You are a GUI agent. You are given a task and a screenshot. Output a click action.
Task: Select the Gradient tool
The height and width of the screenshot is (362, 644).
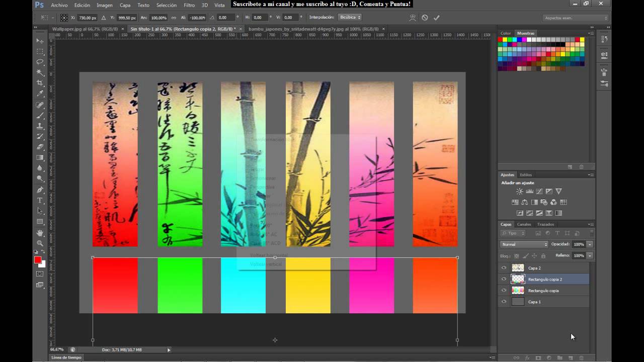(40, 157)
